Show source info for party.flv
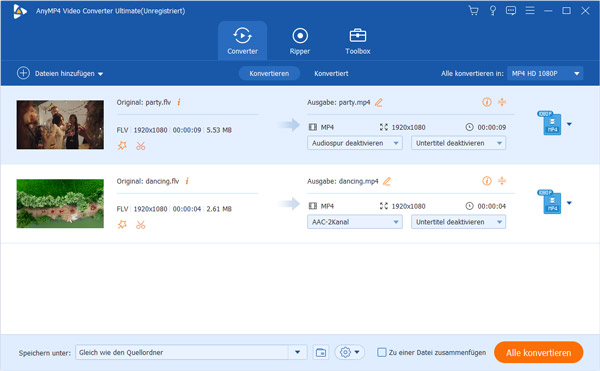This screenshot has height=371, width=600. (179, 102)
